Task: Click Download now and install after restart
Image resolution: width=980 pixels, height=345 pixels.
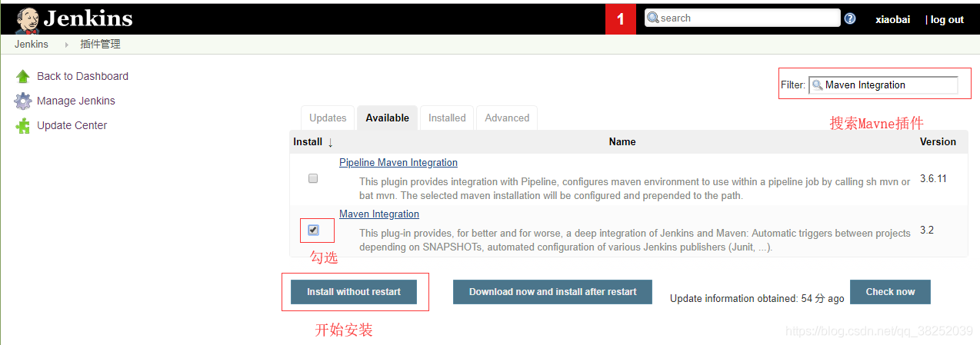Action: click(x=552, y=292)
